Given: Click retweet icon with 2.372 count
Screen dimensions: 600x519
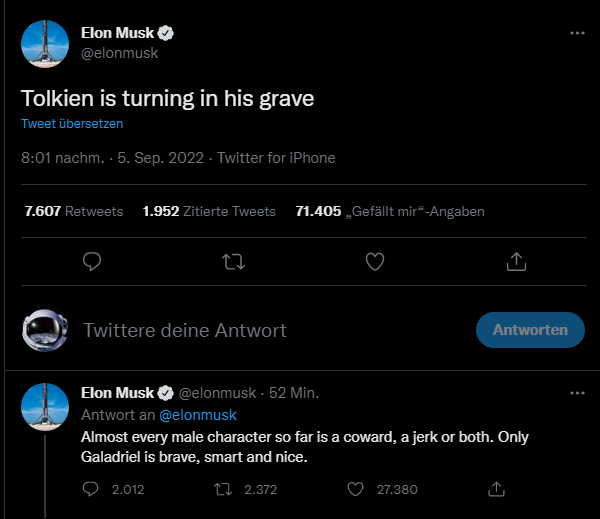Looking at the screenshot, I should [223, 489].
